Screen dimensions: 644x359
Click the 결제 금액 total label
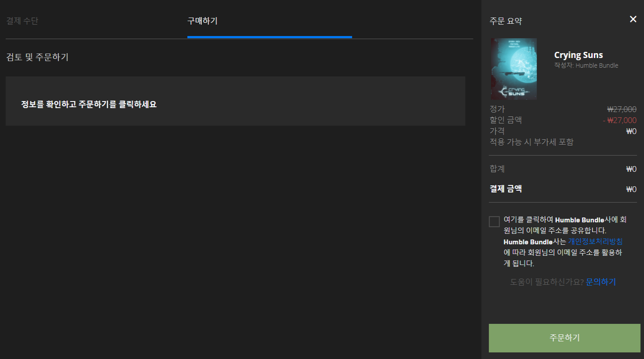point(506,189)
